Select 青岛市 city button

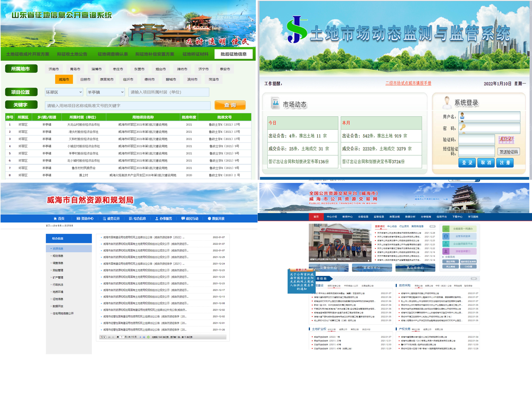(x=75, y=69)
